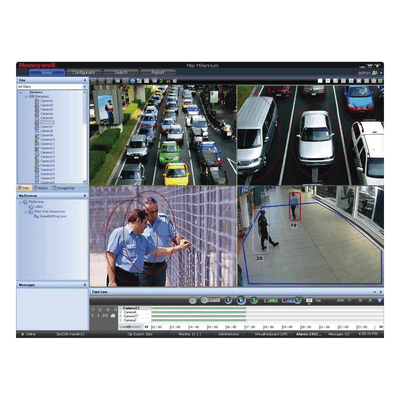Click the first gray video toolbar button
This screenshot has height=400, width=400.
point(94,81)
